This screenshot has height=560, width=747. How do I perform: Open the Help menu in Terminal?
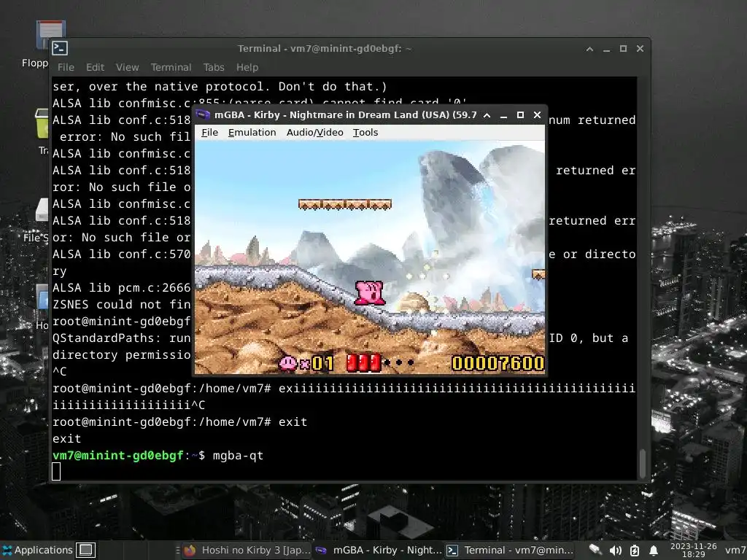tap(247, 67)
